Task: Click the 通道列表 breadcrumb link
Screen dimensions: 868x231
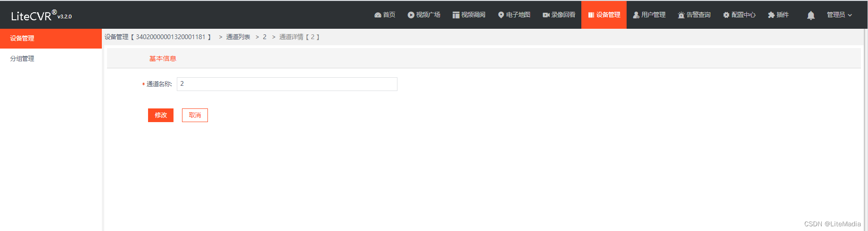Action: (238, 37)
